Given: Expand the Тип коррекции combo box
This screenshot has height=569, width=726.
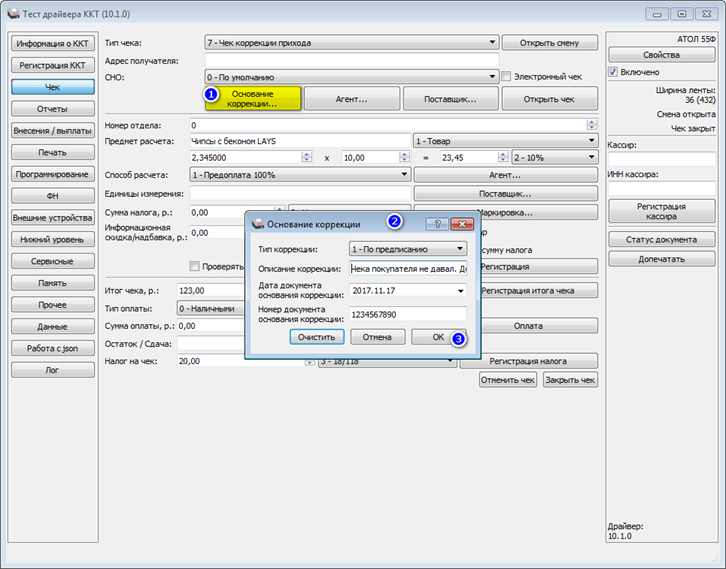Looking at the screenshot, I should click(407, 249).
